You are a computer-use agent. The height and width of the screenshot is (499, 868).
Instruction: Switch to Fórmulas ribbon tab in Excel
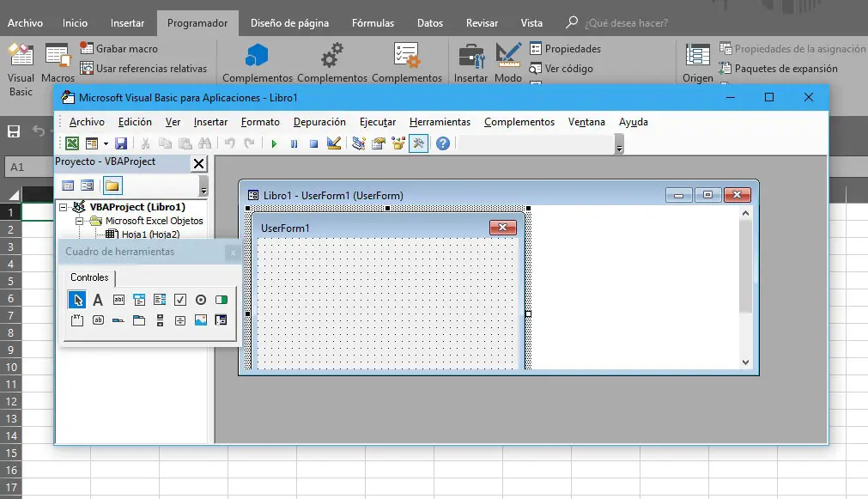pos(373,23)
